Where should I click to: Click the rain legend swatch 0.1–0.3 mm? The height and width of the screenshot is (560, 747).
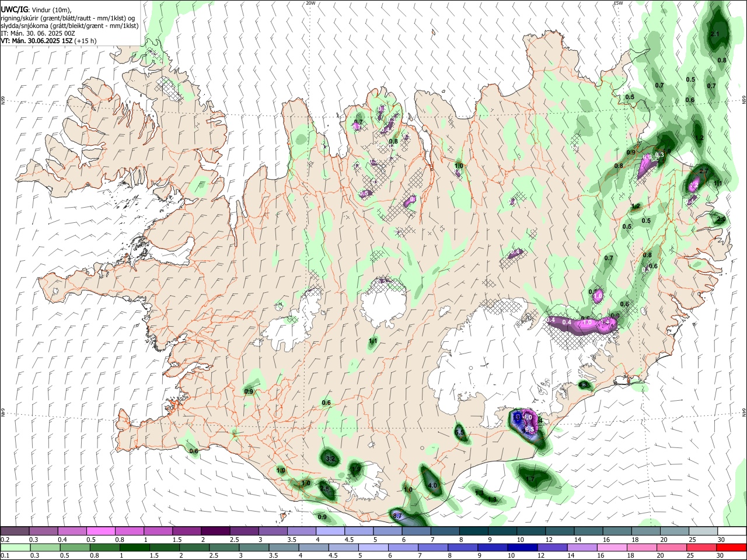[x=15, y=547]
